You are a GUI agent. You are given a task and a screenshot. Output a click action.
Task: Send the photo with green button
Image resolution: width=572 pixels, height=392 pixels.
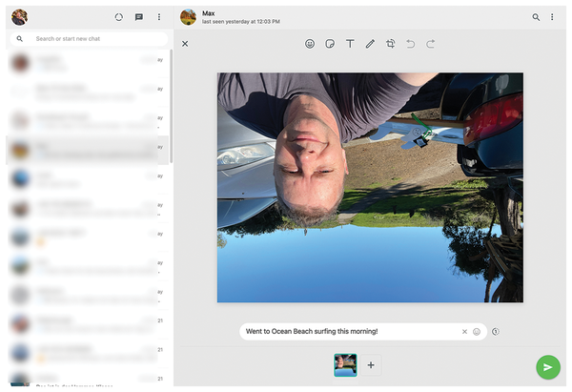click(547, 367)
